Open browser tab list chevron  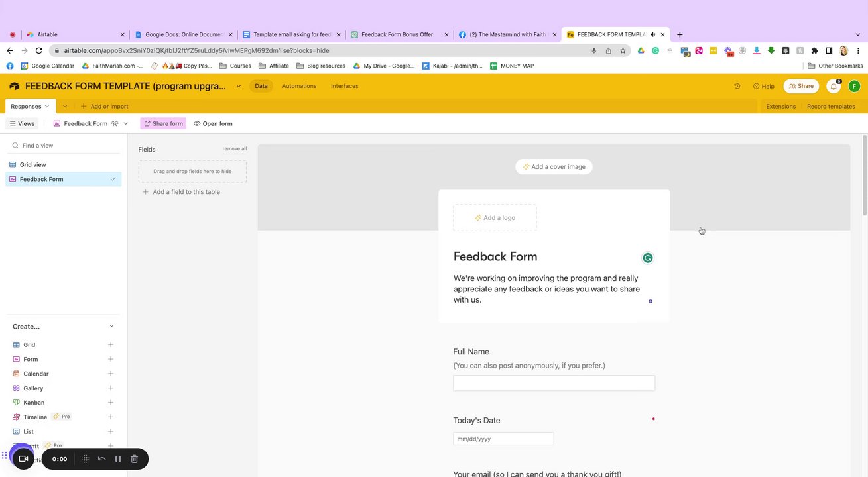point(858,34)
